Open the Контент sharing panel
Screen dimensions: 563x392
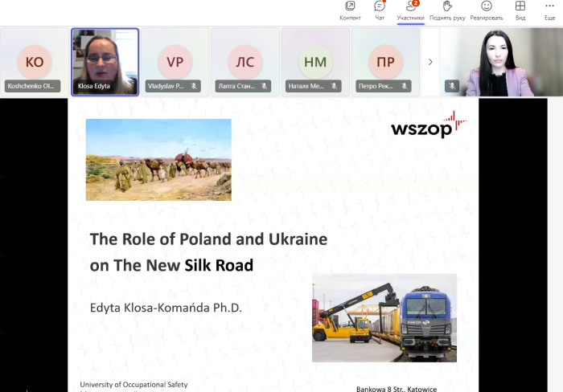pos(350,10)
